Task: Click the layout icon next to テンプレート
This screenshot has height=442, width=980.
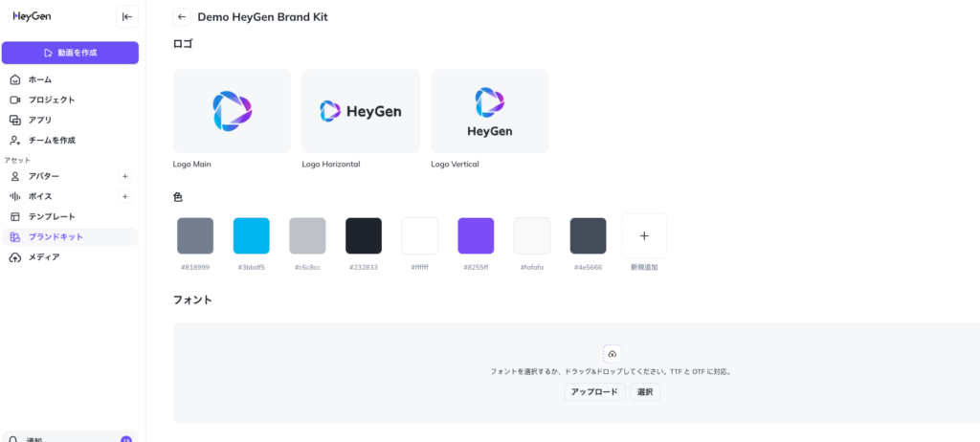Action: (15, 216)
